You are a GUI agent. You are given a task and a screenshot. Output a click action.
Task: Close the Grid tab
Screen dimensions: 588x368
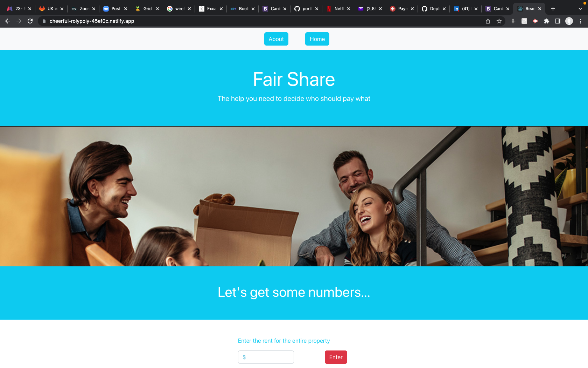click(x=157, y=9)
